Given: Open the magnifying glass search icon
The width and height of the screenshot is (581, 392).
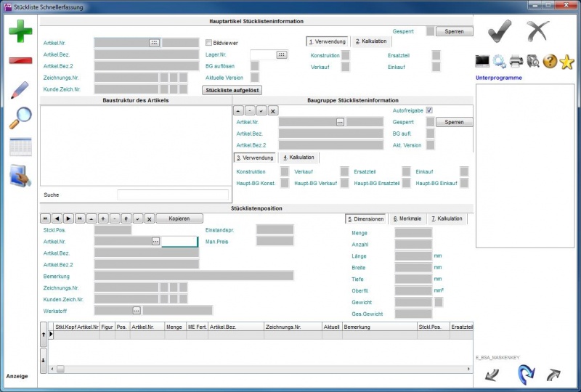Looking at the screenshot, I should [x=20, y=118].
